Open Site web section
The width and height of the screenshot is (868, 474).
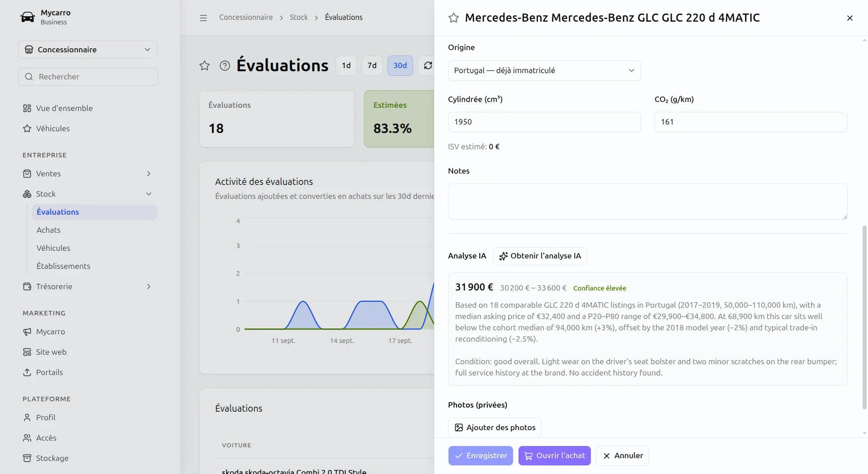pos(88,352)
